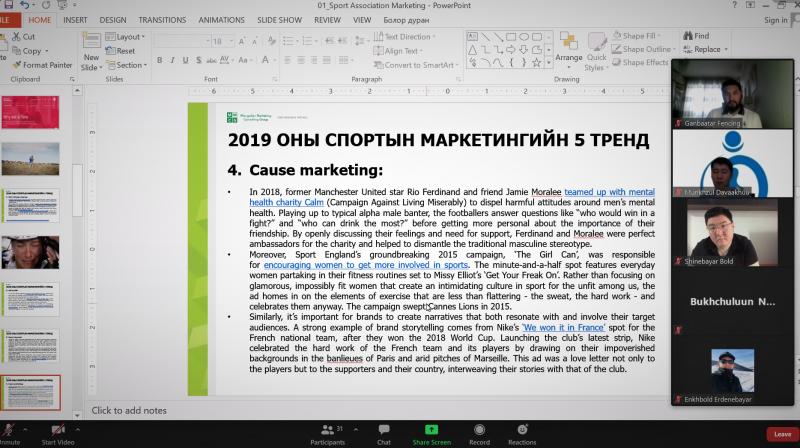The image size is (800, 448).
Task: Select the oval shape in the shapes gallery
Action: pos(524,37)
